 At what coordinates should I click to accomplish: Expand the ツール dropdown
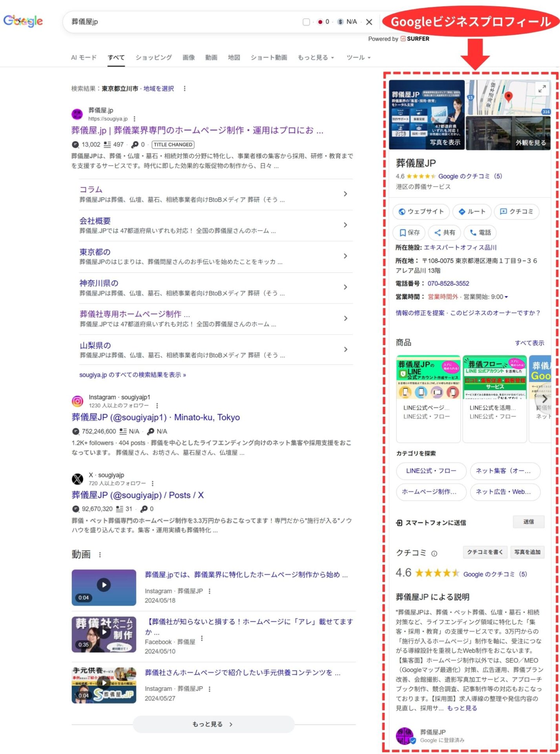tap(358, 58)
